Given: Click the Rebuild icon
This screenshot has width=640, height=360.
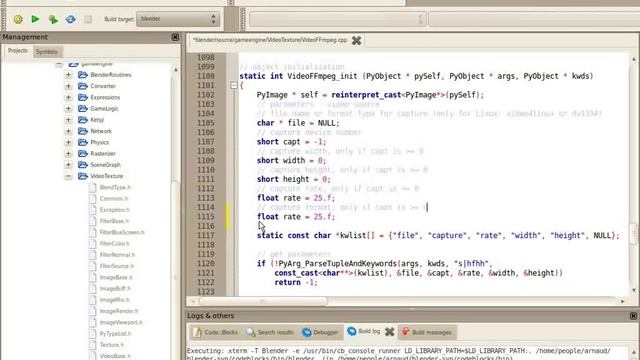Looking at the screenshot, I should coord(71,19).
